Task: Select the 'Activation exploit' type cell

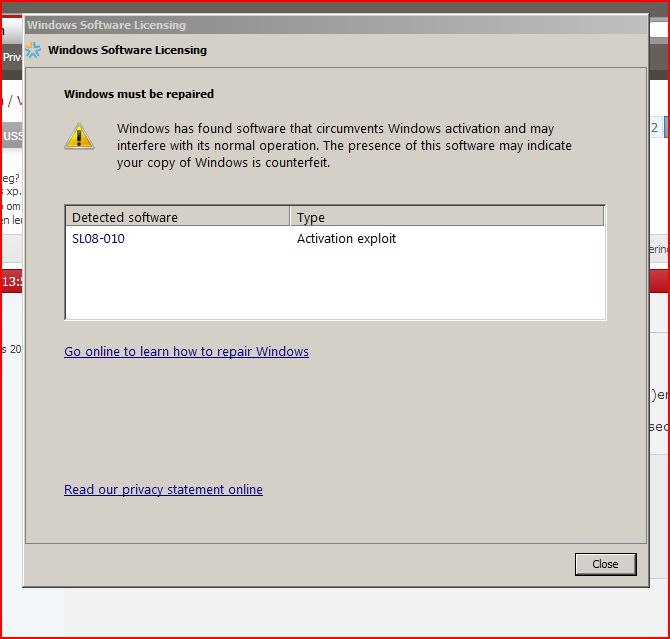Action: point(347,239)
